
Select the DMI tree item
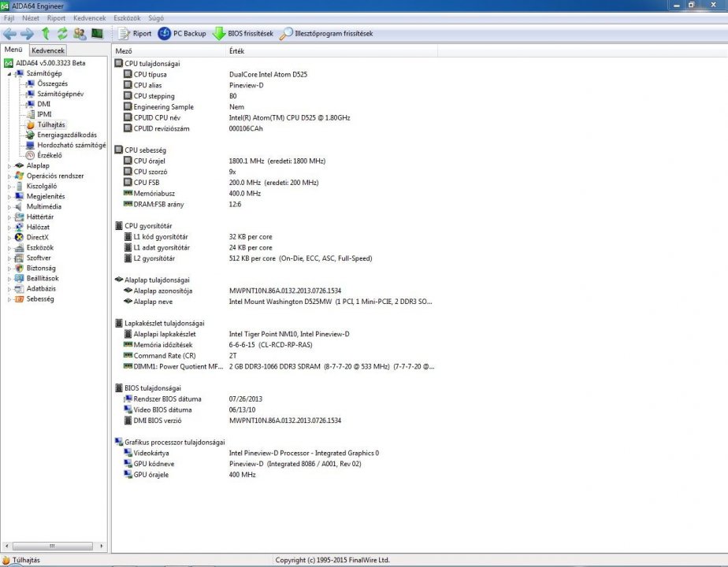tap(43, 104)
